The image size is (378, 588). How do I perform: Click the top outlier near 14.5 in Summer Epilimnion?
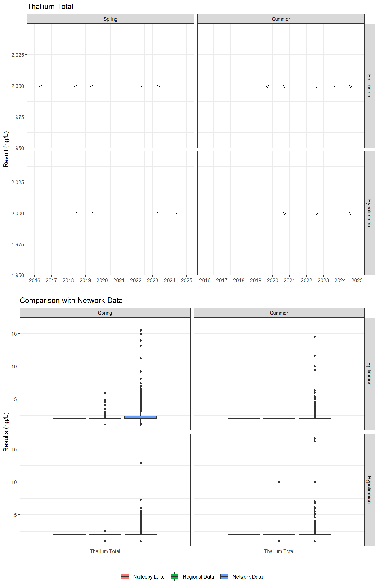point(315,336)
